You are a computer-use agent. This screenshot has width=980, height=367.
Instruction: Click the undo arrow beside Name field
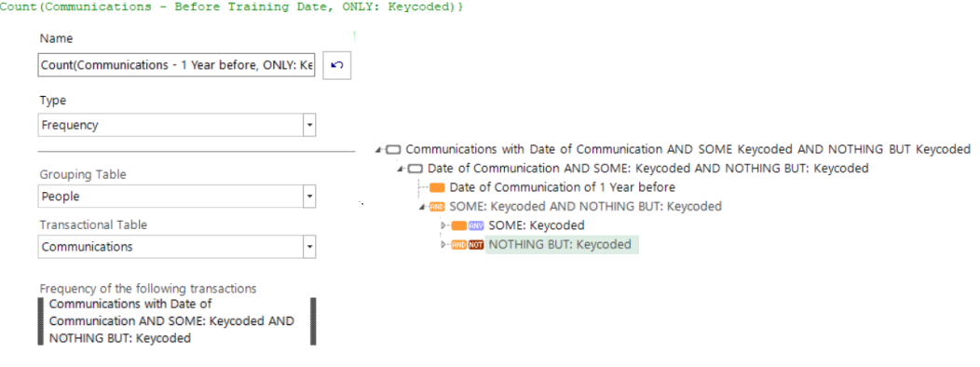(x=337, y=65)
